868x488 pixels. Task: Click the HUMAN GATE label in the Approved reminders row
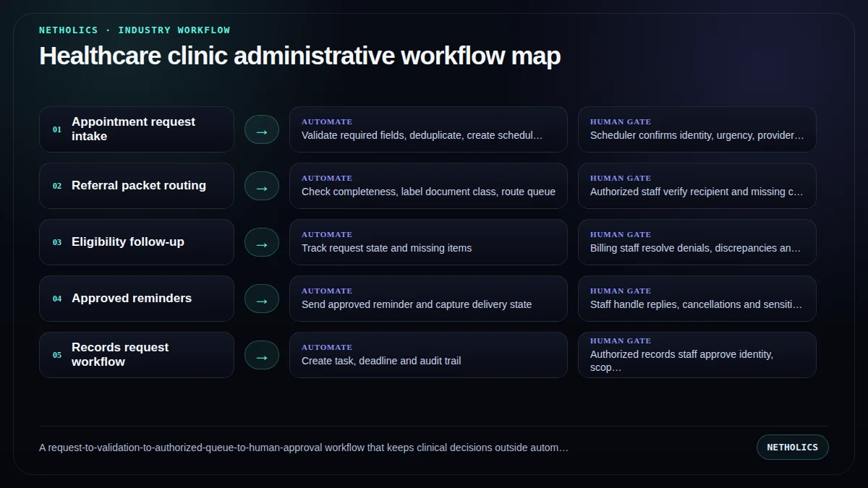(x=621, y=291)
